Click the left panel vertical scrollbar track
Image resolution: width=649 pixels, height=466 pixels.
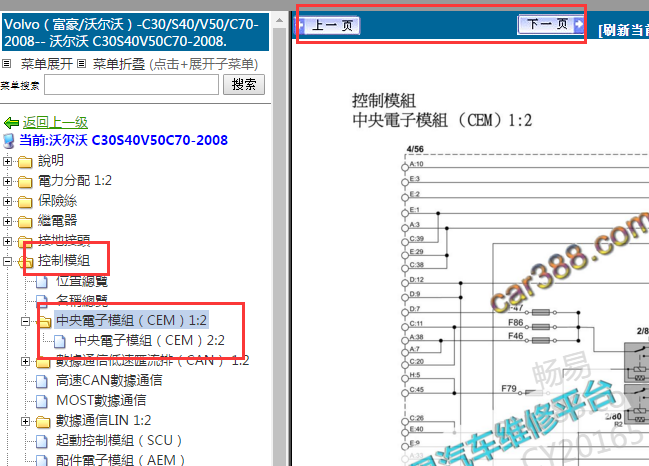pyautogui.click(x=279, y=248)
